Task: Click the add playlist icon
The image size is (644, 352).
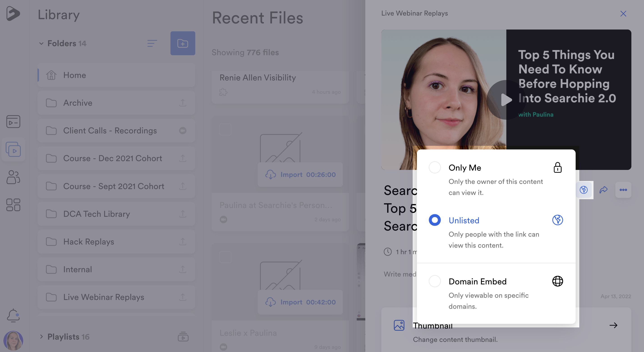Action: [x=183, y=336]
